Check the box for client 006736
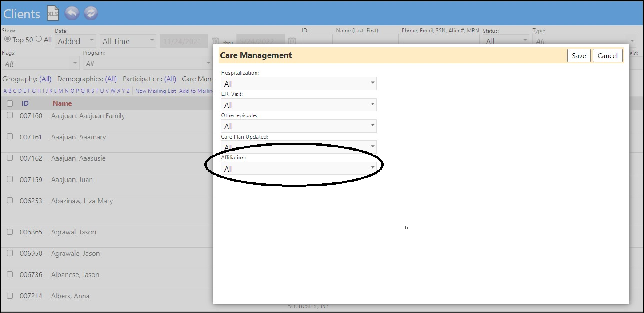644x313 pixels. click(x=10, y=274)
